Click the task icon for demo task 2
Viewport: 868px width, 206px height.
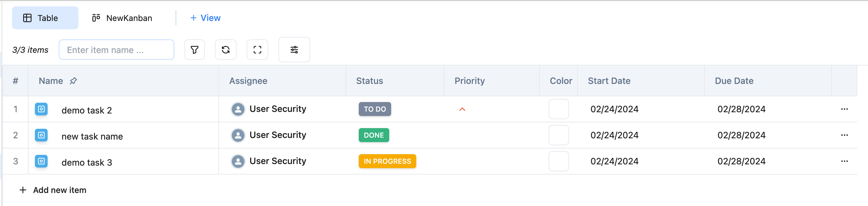tap(41, 109)
